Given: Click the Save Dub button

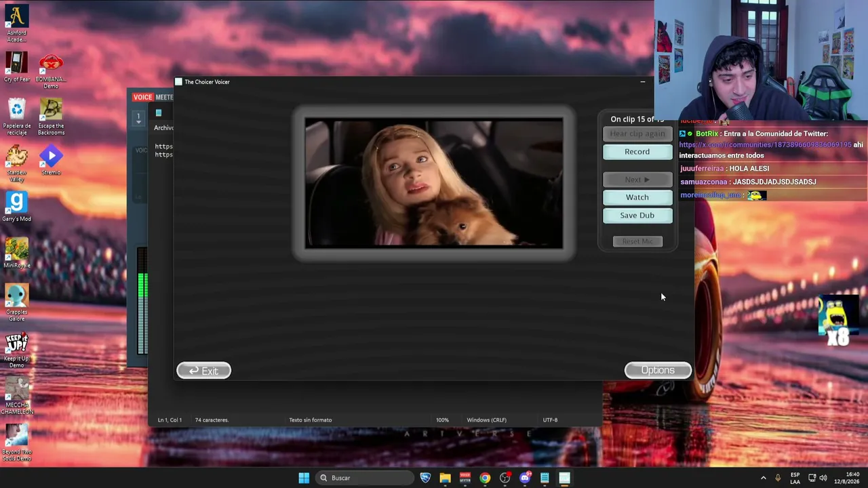Looking at the screenshot, I should (637, 216).
